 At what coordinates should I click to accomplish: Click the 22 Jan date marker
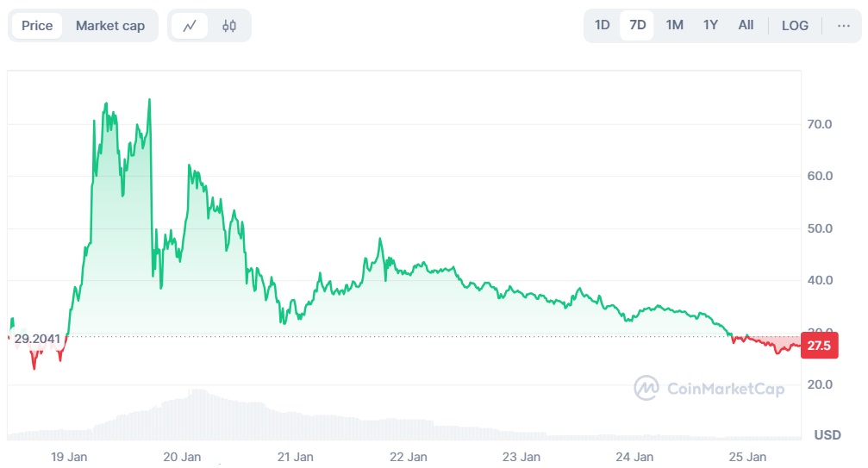pyautogui.click(x=409, y=456)
